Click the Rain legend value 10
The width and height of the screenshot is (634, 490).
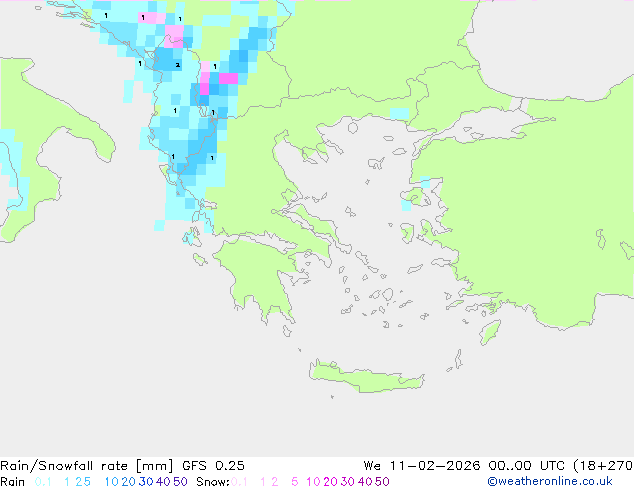pyautogui.click(x=111, y=482)
